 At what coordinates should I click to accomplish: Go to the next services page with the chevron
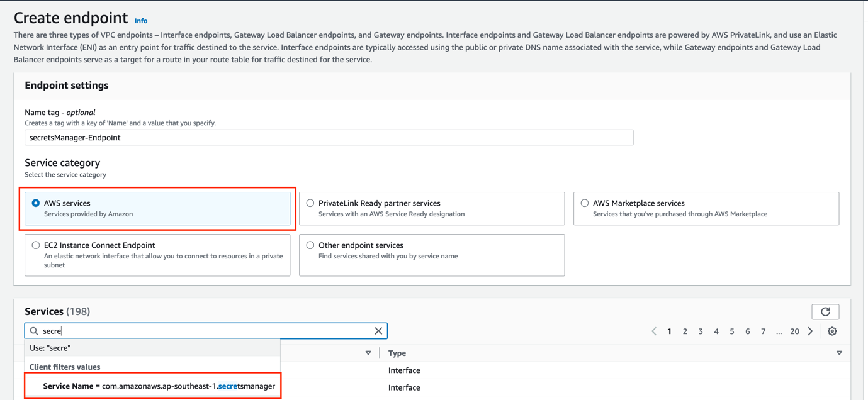(810, 330)
